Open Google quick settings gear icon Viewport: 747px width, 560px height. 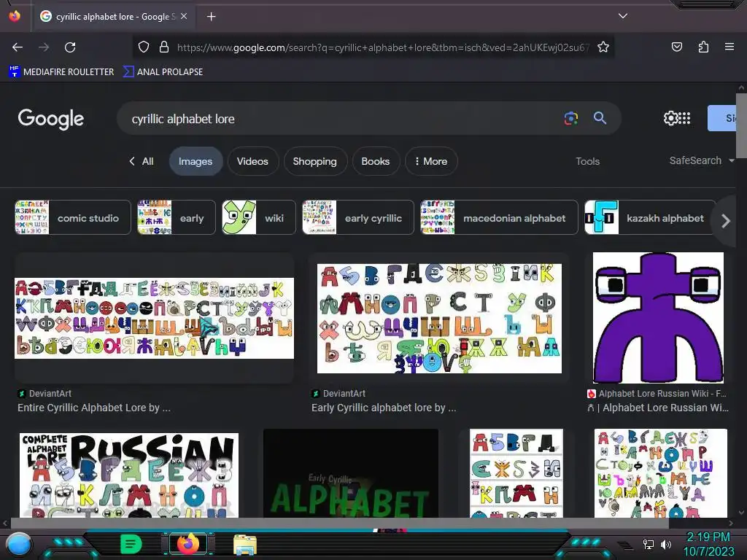pos(670,118)
